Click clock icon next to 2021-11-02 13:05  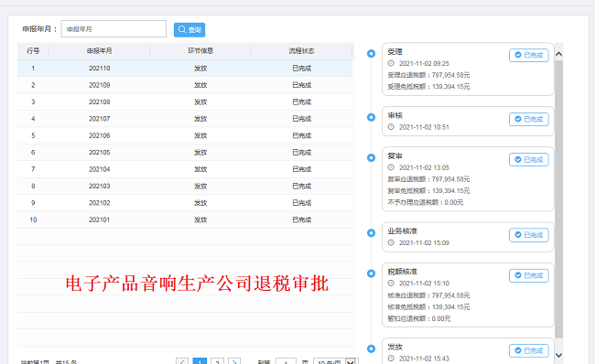[391, 167]
